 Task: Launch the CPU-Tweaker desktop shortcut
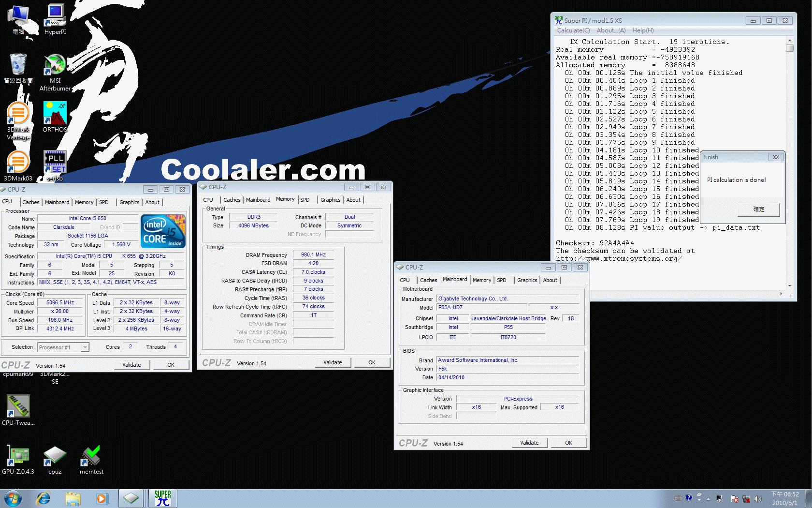click(x=18, y=410)
